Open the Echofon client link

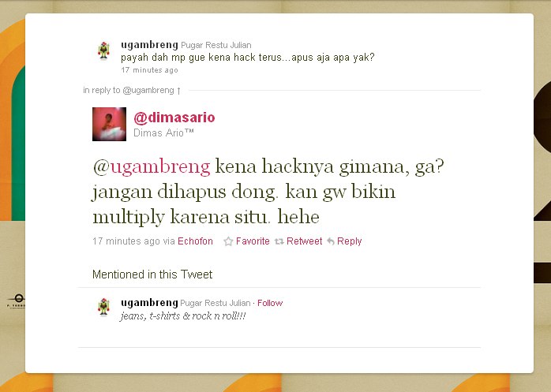coord(196,241)
